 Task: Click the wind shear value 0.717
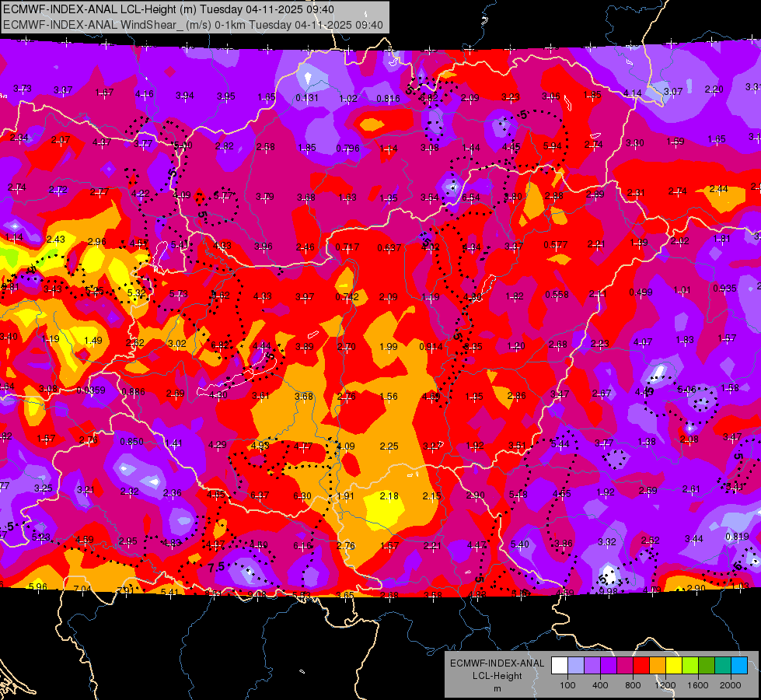coord(347,247)
